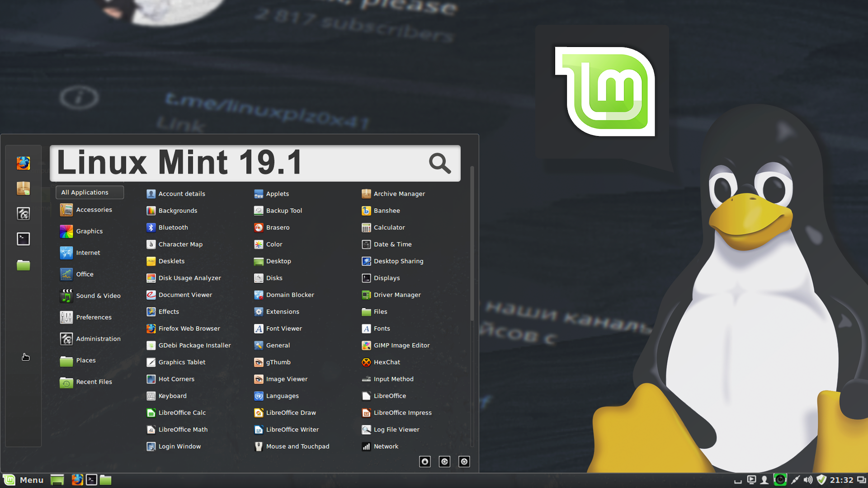This screenshot has height=488, width=868.
Task: Launch GIMP Image Editor
Action: click(x=401, y=345)
